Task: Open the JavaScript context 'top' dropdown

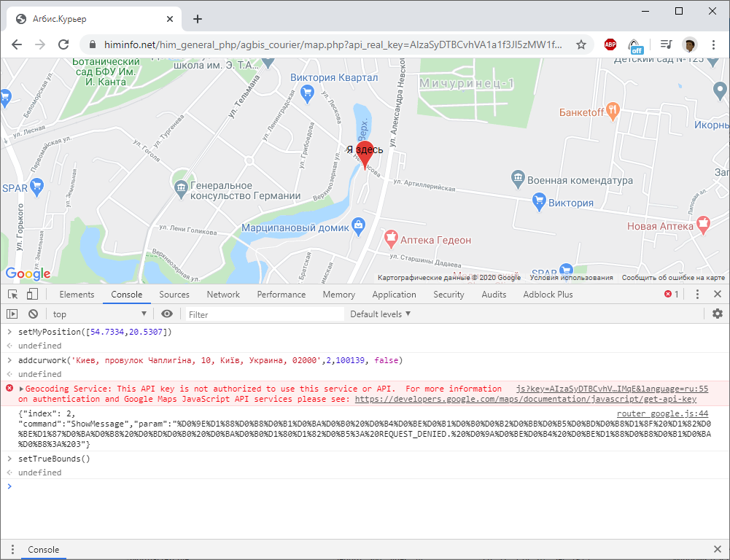Action: click(100, 314)
